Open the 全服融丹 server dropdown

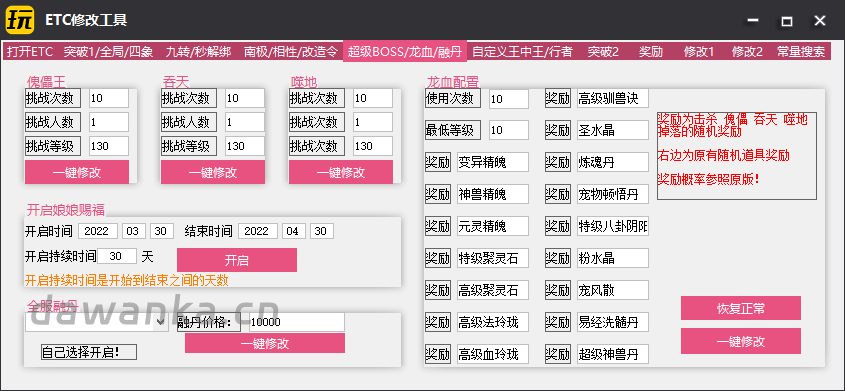(96, 322)
